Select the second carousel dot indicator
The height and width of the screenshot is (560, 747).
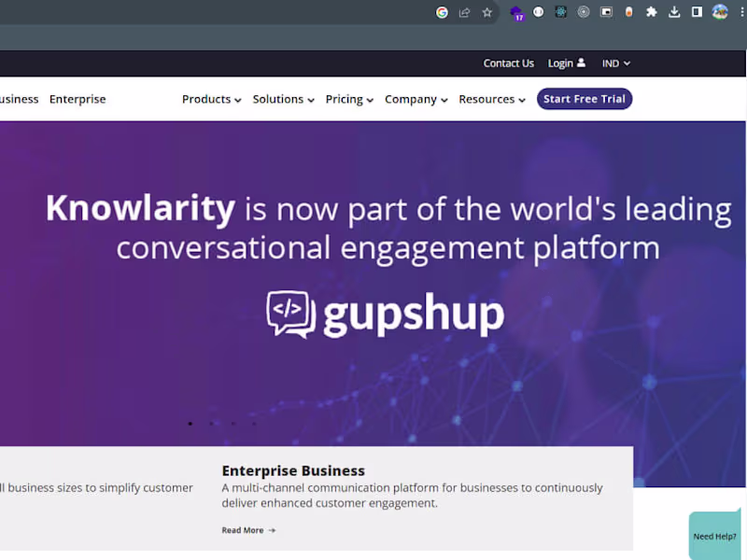[211, 423]
